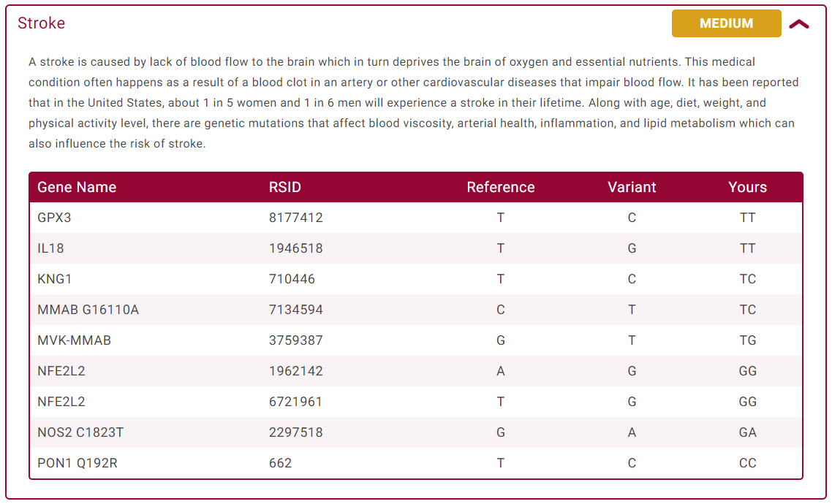
Task: Click the KNG1 gene name
Action: pos(53,279)
